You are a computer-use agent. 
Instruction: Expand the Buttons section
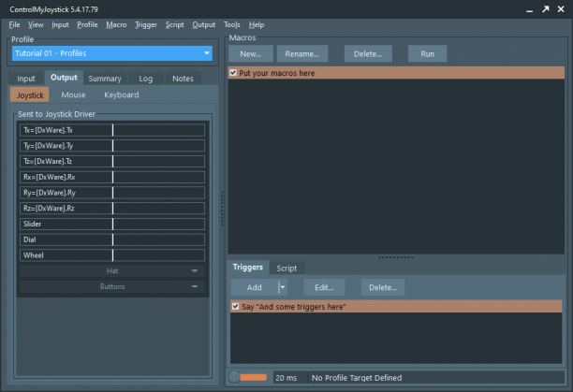[x=112, y=286]
